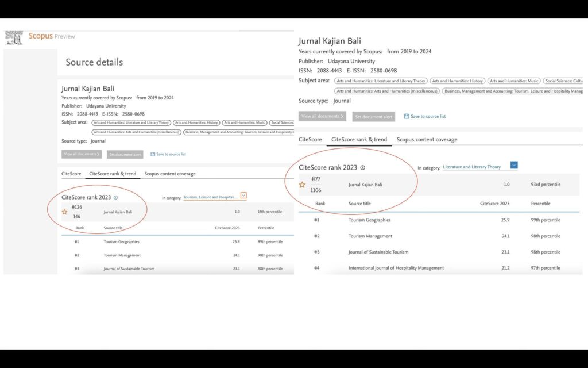The width and height of the screenshot is (588, 368).
Task: Click the info icon next to CiteScore rank 2023 in right panel
Action: 363,168
